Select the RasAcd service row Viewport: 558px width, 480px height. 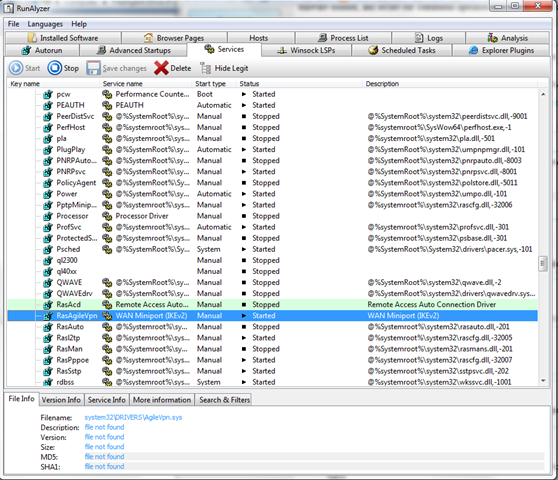[x=272, y=305]
